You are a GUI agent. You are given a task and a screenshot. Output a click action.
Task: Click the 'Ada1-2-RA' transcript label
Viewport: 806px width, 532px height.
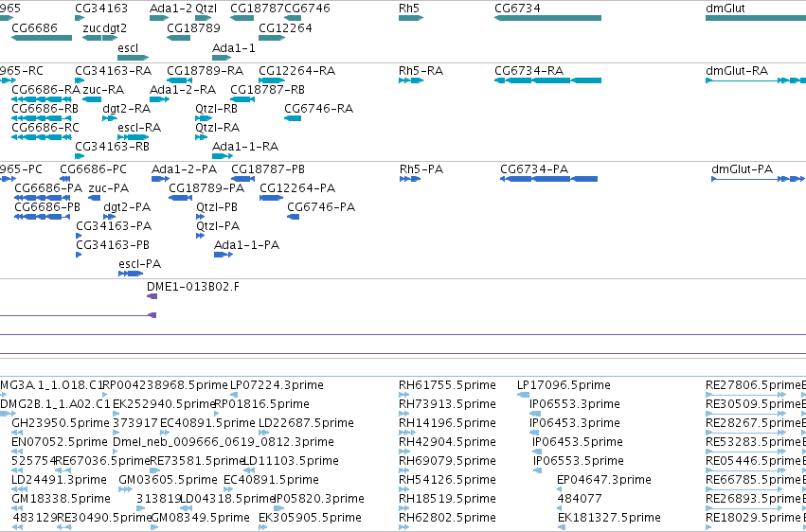coord(183,89)
